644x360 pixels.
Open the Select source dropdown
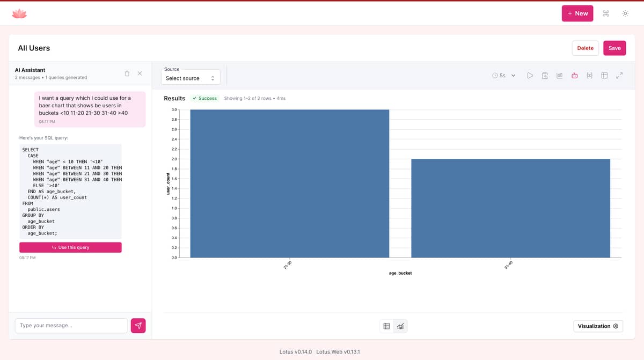(x=191, y=78)
